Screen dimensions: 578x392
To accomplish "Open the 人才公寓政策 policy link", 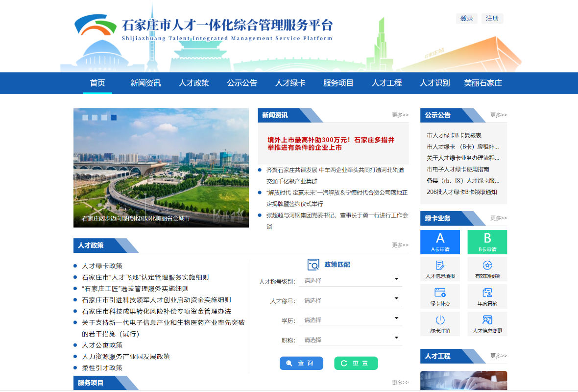I will (x=102, y=345).
